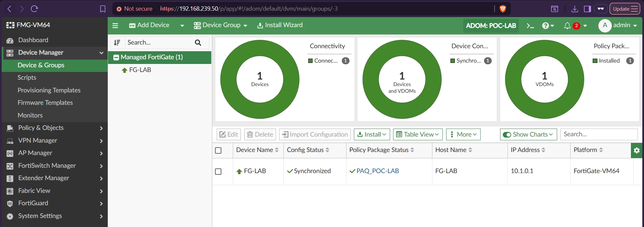
Task: Open column settings gear icon
Action: coord(637,150)
